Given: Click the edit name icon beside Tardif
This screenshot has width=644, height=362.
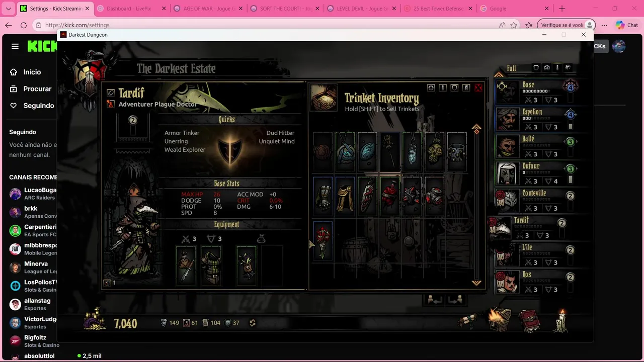Looking at the screenshot, I should pyautogui.click(x=111, y=93).
